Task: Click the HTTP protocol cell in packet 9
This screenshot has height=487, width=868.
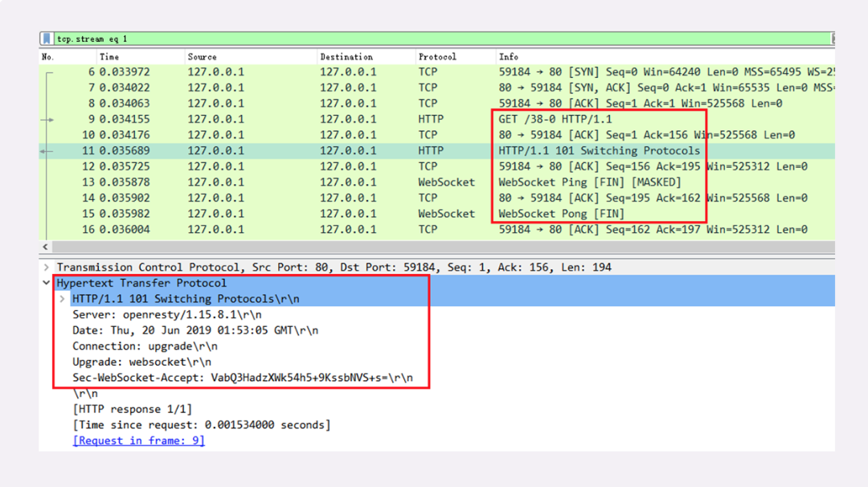Action: click(x=431, y=119)
